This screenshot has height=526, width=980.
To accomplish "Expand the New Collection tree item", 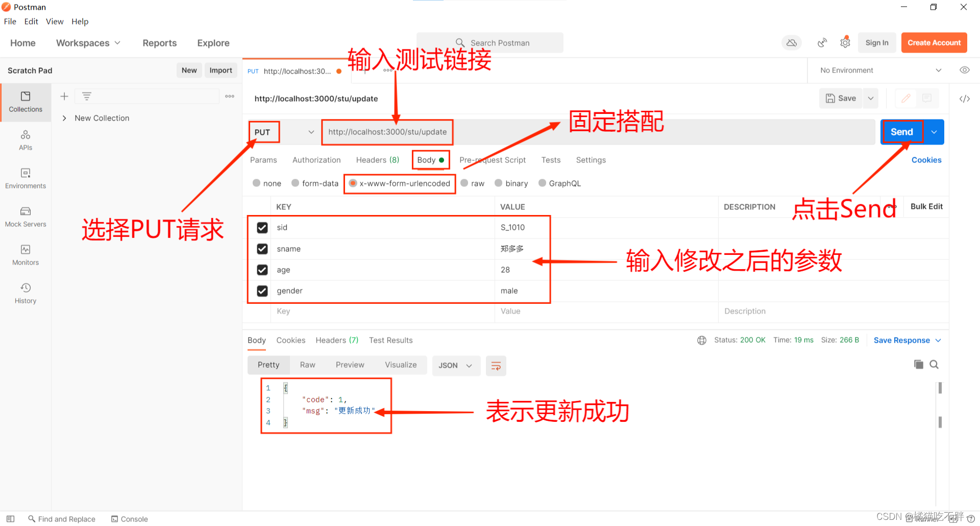I will (x=64, y=118).
